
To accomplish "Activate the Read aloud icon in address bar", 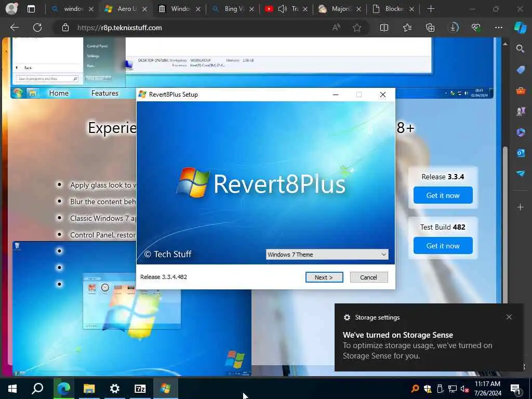I will (x=336, y=28).
